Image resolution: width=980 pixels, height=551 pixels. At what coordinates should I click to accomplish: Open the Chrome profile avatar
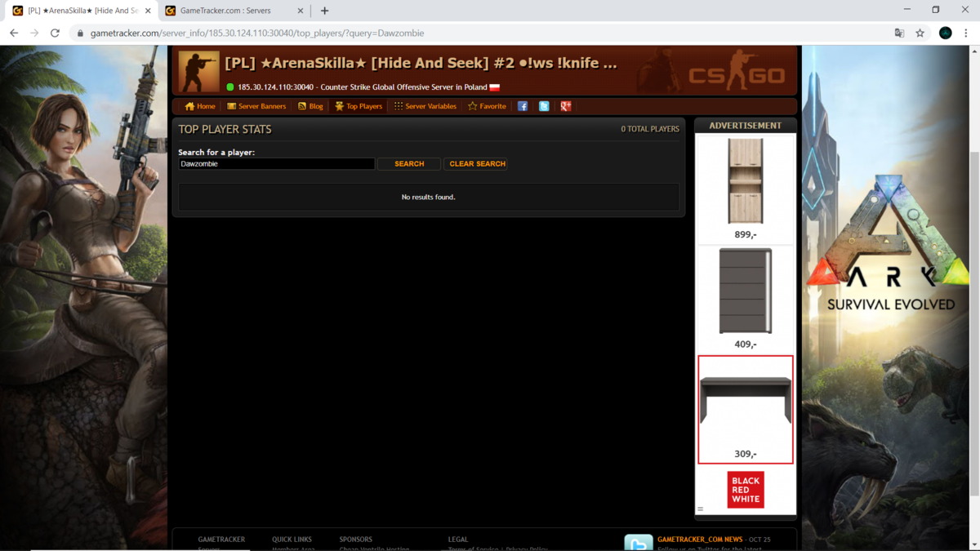[946, 33]
